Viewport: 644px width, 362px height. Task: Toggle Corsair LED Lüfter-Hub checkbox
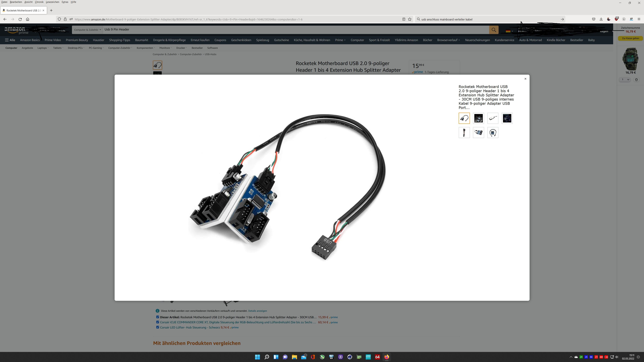(157, 327)
